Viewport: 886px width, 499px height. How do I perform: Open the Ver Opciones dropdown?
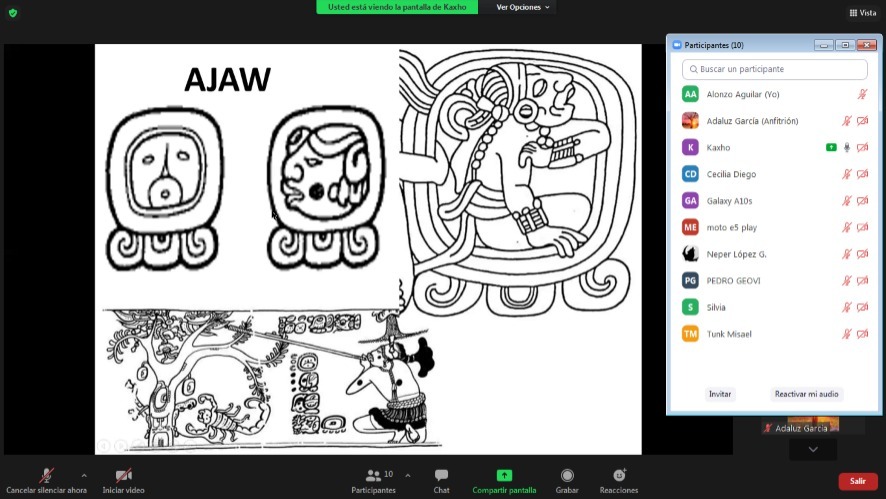tap(523, 7)
